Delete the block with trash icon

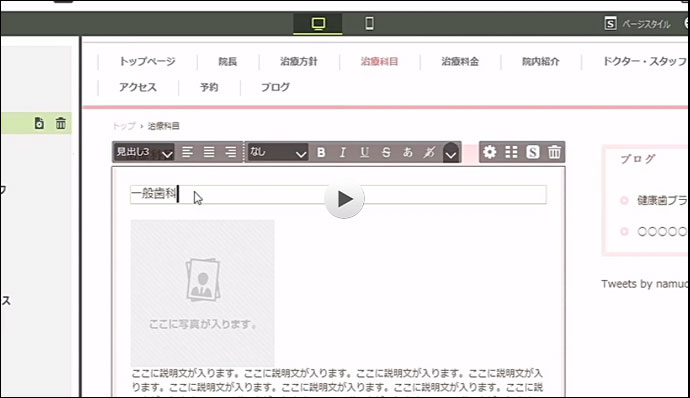coord(554,152)
